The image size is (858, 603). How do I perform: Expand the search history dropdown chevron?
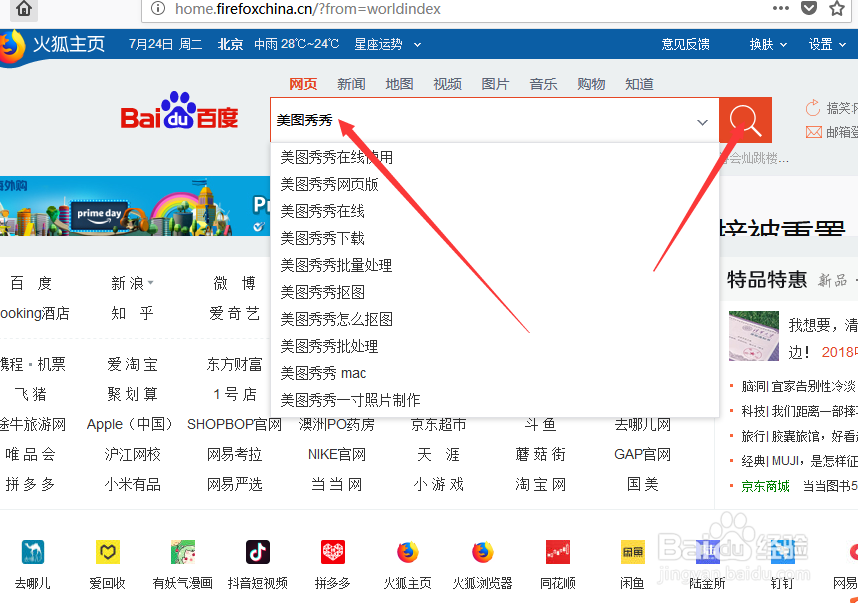tap(703, 122)
